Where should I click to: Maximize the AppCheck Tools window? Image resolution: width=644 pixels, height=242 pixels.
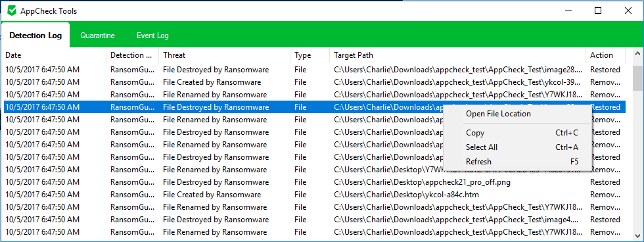(x=598, y=11)
